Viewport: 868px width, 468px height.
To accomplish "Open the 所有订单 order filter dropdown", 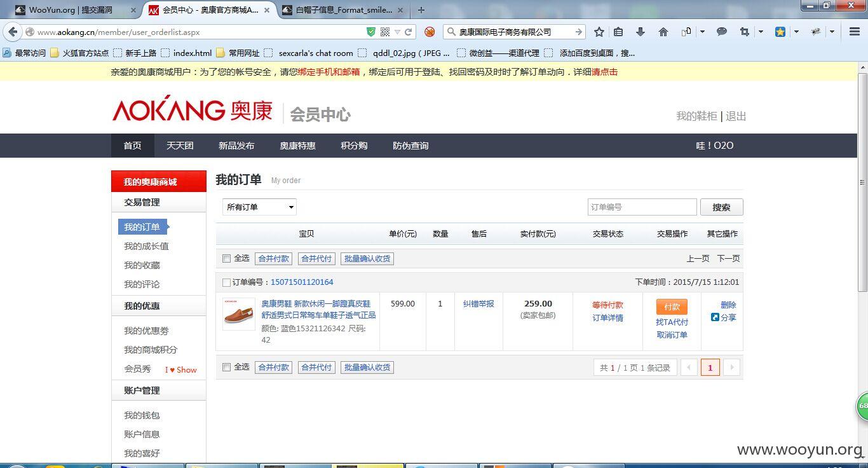I will 259,207.
